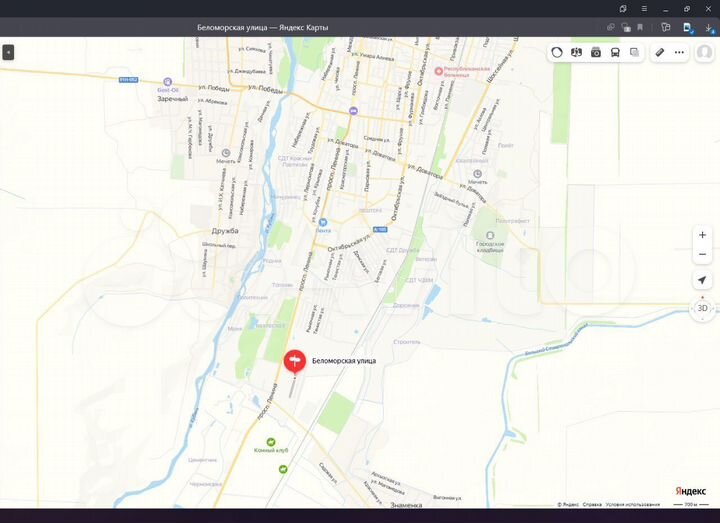720x523 pixels.
Task: Click the Республиканская больница hospital icon
Action: pyautogui.click(x=439, y=71)
